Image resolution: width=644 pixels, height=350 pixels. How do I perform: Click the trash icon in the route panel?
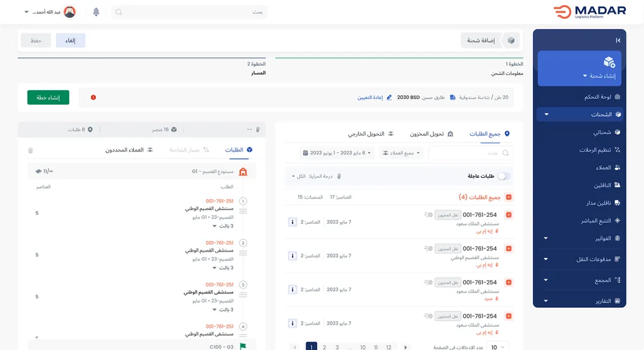point(30,151)
